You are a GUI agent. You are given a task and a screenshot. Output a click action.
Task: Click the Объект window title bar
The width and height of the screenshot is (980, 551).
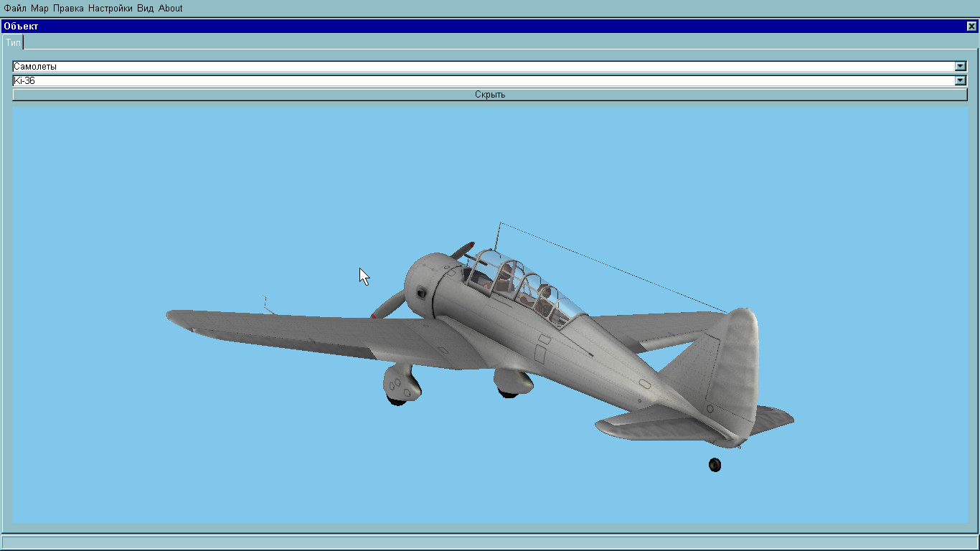pos(490,27)
